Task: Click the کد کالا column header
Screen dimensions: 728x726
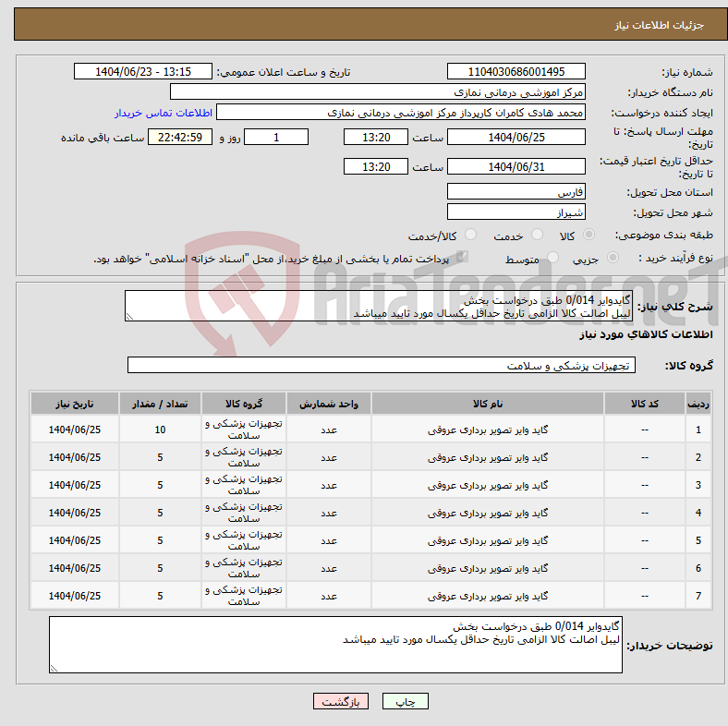Action: (x=645, y=404)
